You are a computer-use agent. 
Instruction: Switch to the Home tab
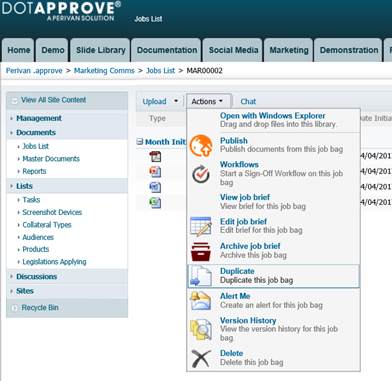pyautogui.click(x=18, y=50)
